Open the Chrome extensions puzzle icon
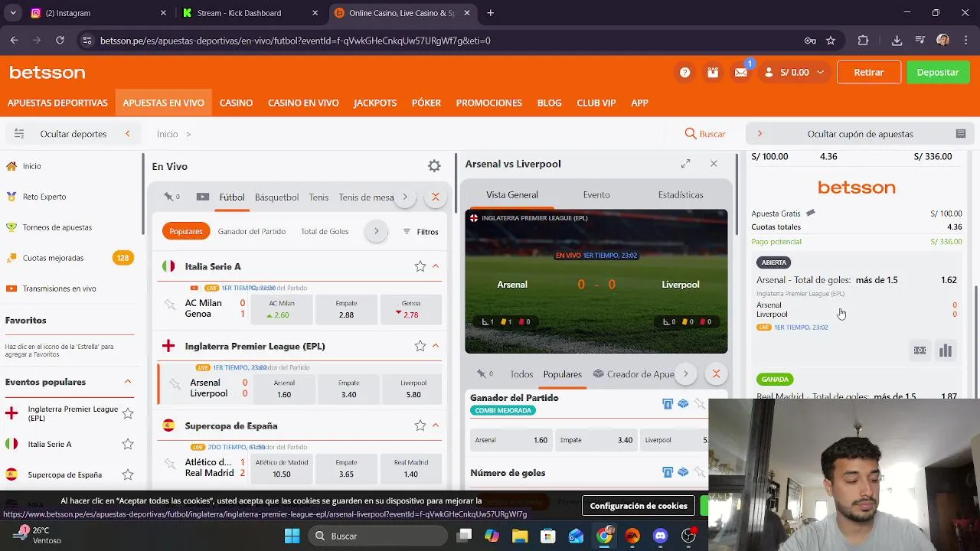The image size is (980, 551). click(x=864, y=41)
